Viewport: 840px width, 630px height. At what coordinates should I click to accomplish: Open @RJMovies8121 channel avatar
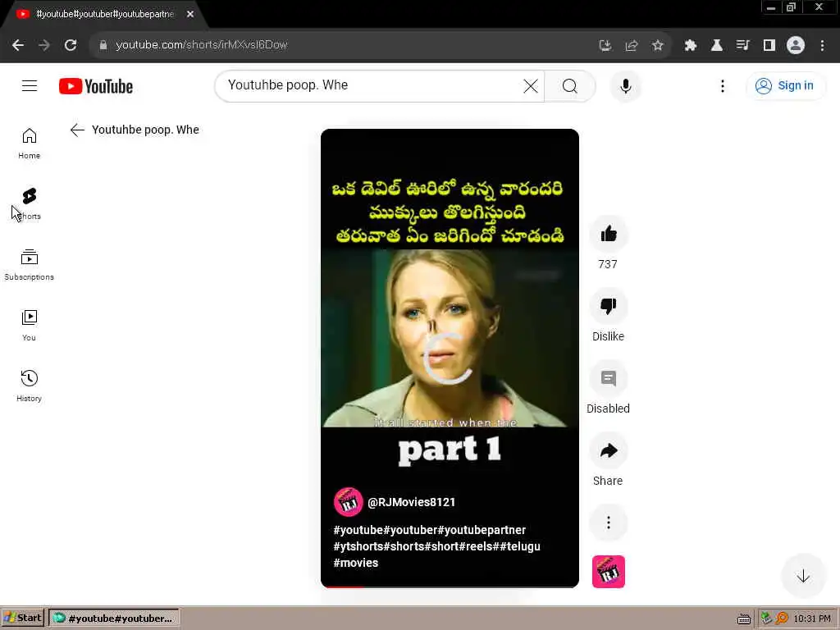click(348, 502)
